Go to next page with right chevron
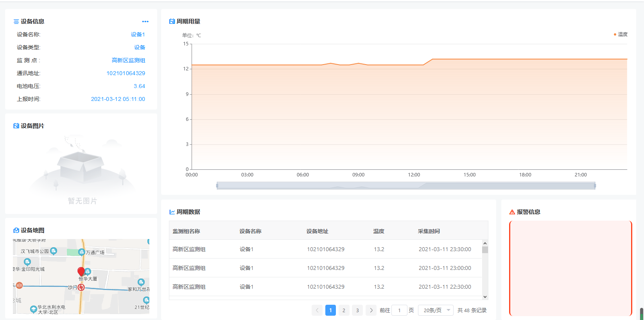The width and height of the screenshot is (644, 320). pyautogui.click(x=371, y=310)
